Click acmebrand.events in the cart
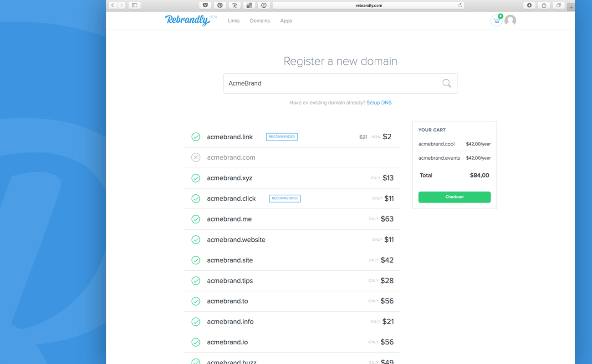The height and width of the screenshot is (364, 592). coord(439,158)
